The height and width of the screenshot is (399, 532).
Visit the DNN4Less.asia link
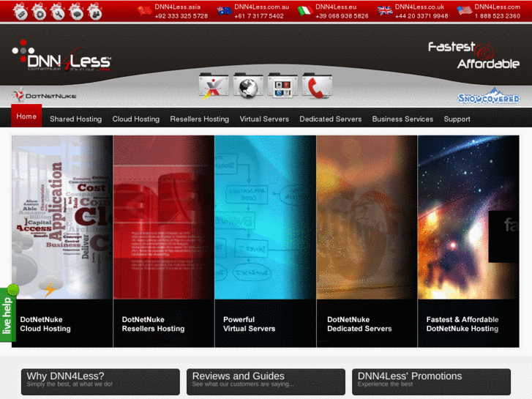(x=177, y=7)
